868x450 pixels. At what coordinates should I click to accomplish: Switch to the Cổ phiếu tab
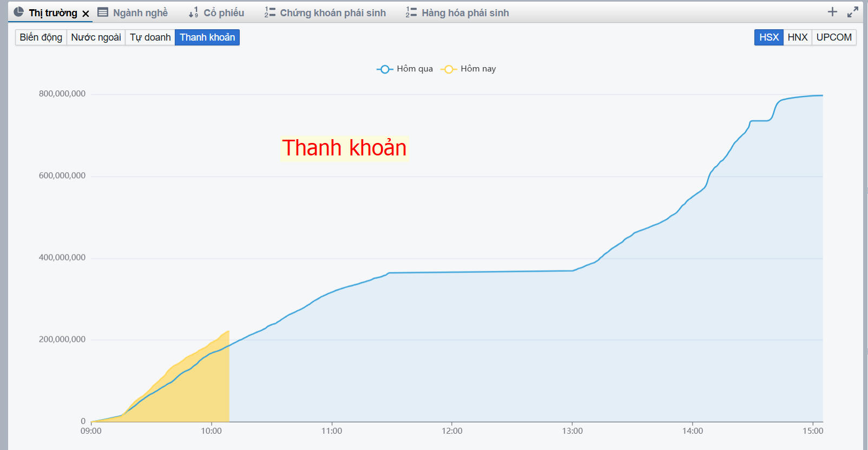[x=223, y=13]
